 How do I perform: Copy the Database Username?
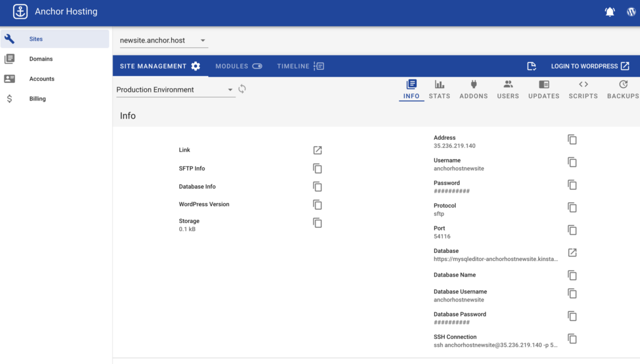tap(572, 293)
